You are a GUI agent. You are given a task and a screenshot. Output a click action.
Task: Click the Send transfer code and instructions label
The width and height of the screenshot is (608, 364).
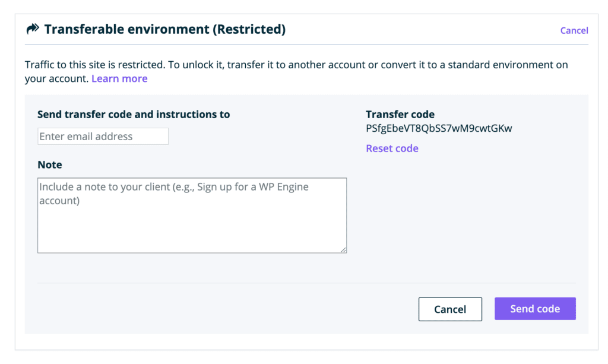134,114
